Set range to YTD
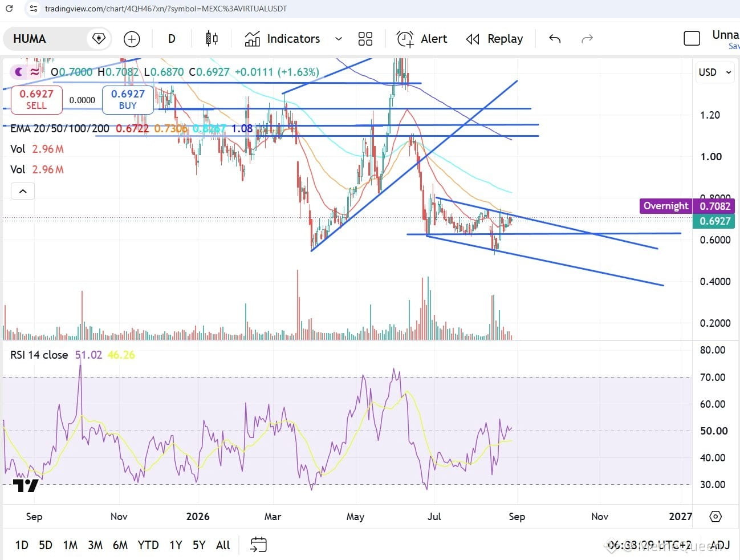This screenshot has width=740, height=560. tap(148, 545)
